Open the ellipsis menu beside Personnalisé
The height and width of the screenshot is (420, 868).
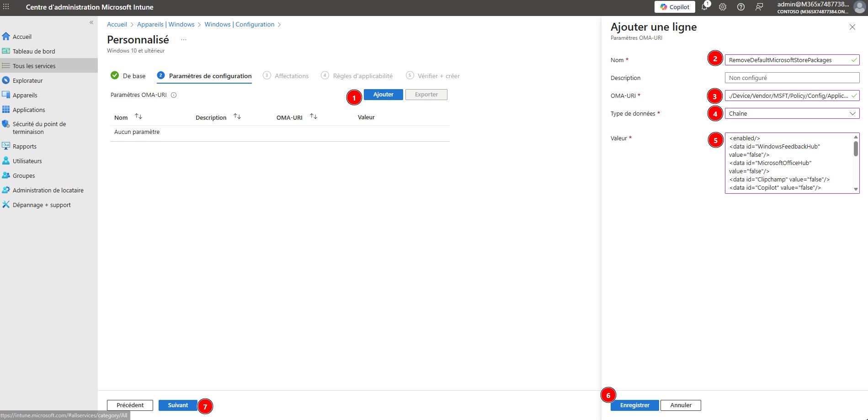(184, 40)
